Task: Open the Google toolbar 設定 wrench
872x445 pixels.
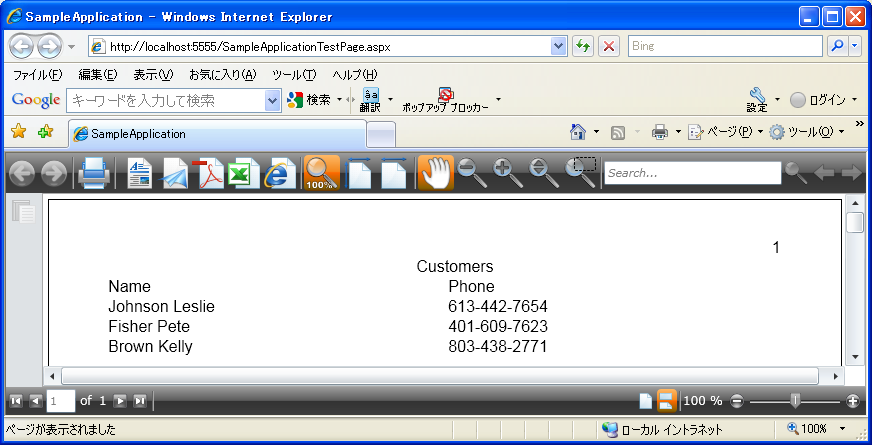Action: tap(757, 100)
